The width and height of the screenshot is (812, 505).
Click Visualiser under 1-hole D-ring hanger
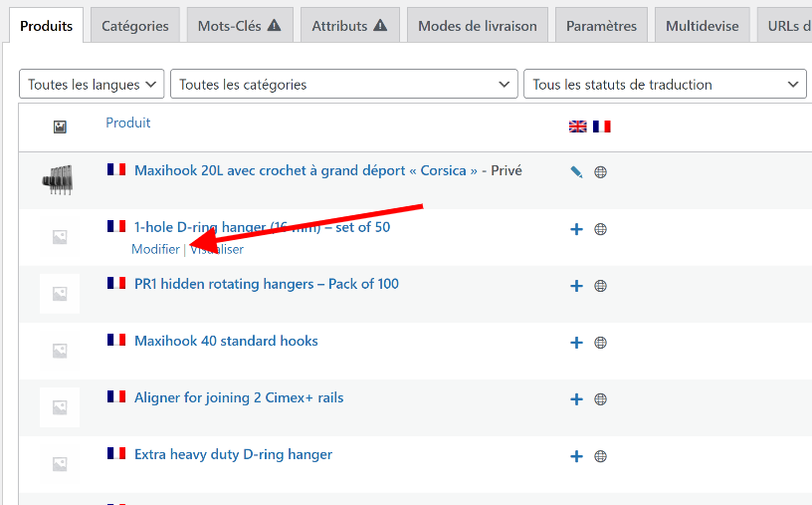[x=217, y=249]
